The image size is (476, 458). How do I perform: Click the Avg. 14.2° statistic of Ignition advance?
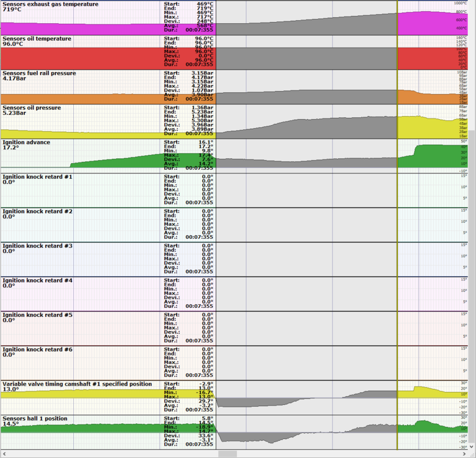click(x=189, y=164)
